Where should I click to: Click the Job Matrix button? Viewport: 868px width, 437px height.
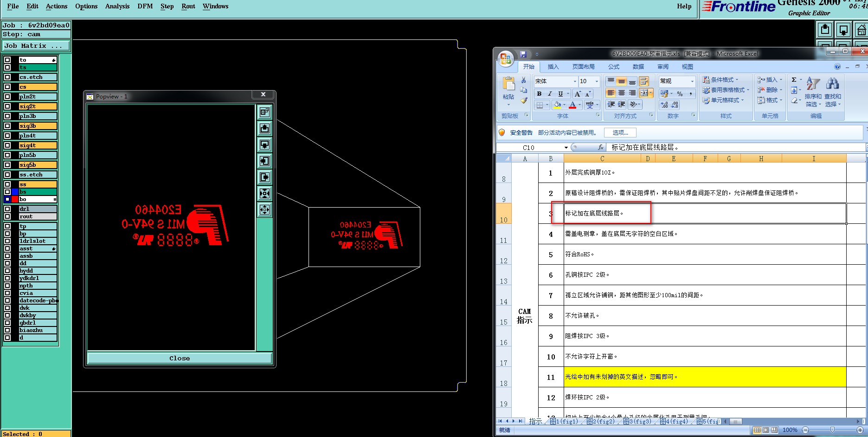[x=36, y=46]
